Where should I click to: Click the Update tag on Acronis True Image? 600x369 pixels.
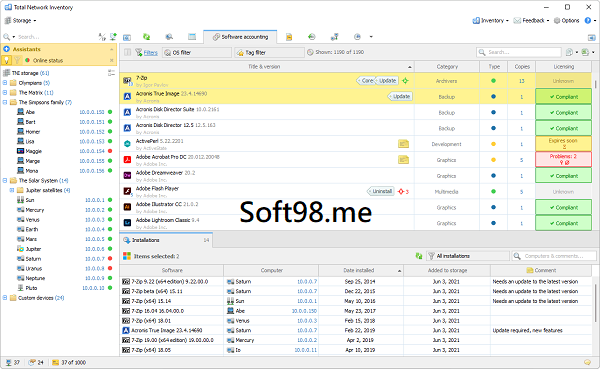401,96
